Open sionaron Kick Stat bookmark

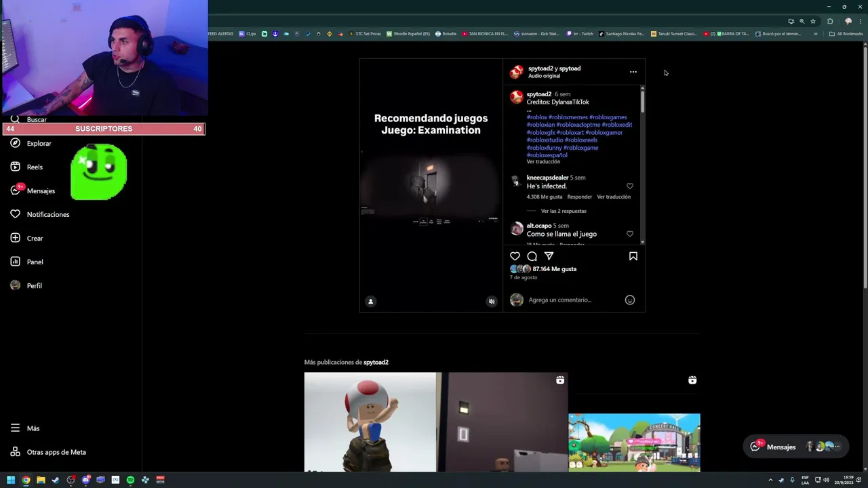(536, 33)
